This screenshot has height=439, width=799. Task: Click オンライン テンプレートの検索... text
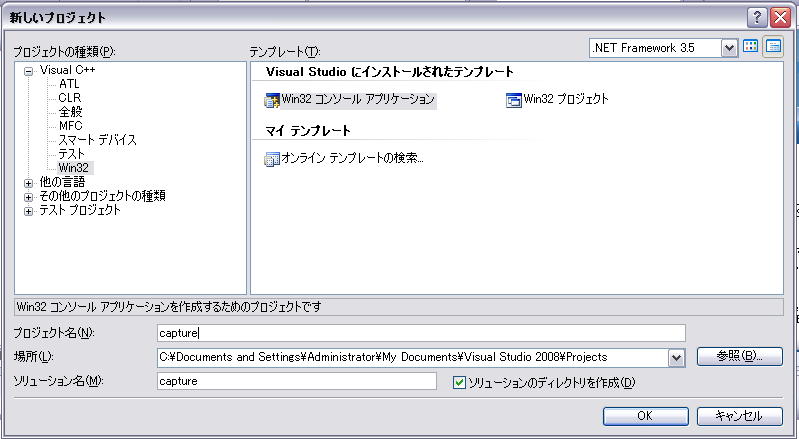pyautogui.click(x=352, y=158)
